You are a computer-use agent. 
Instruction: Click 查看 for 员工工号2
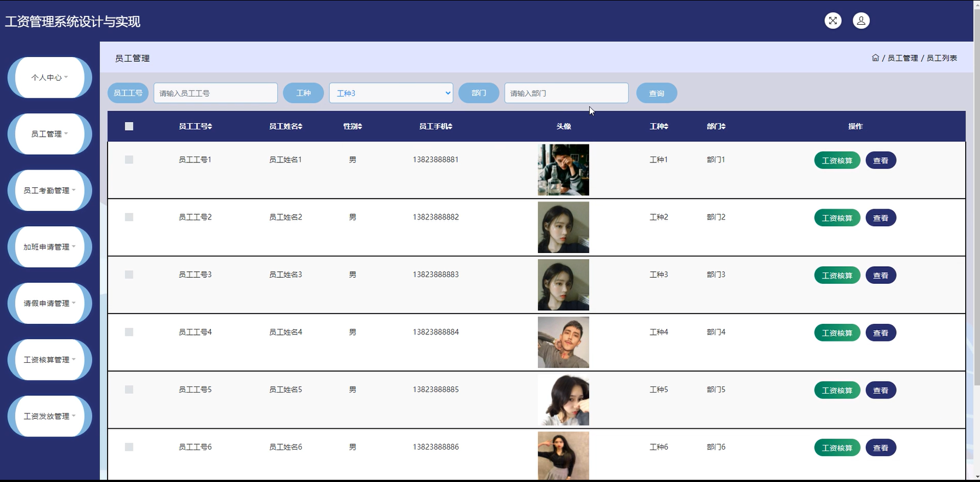pos(881,218)
